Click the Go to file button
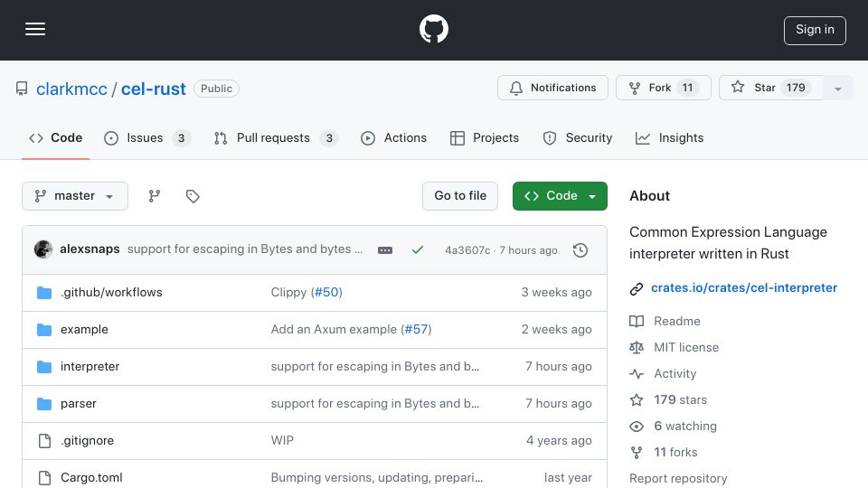 pyautogui.click(x=460, y=196)
